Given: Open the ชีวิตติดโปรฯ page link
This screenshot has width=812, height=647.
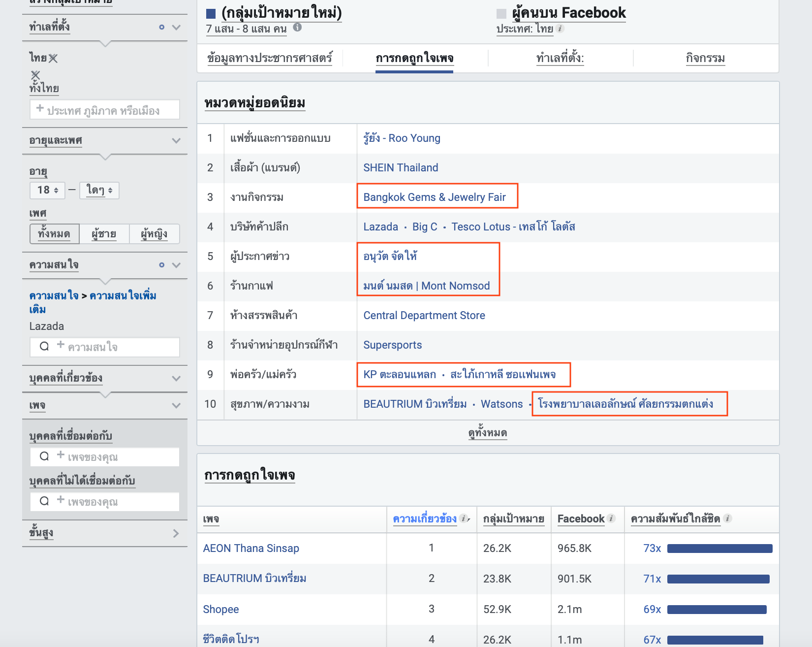Looking at the screenshot, I should (x=231, y=639).
